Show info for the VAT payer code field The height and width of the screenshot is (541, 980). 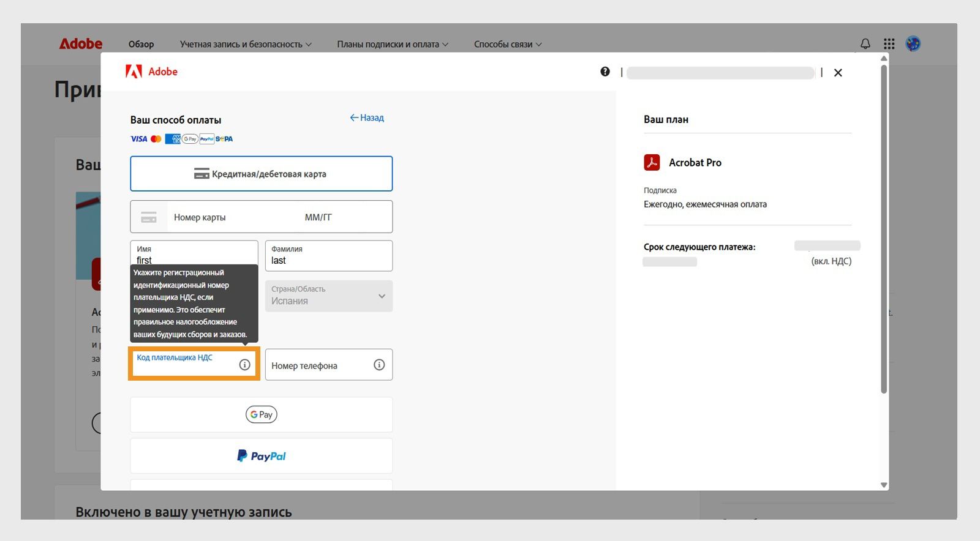click(244, 365)
